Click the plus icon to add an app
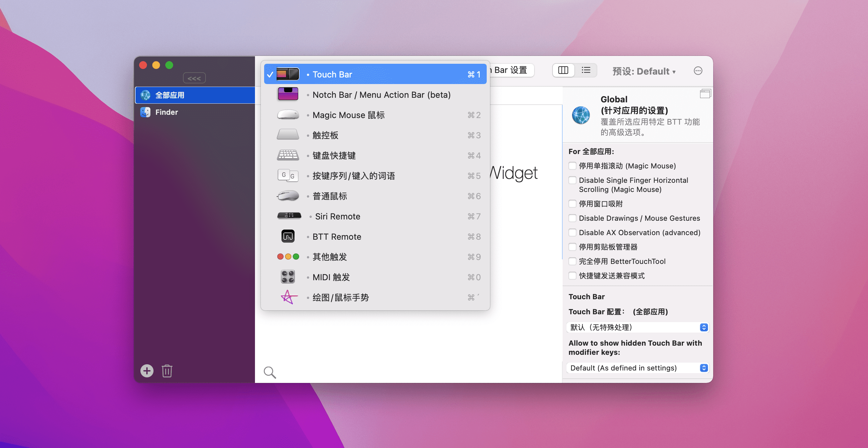 click(x=147, y=371)
